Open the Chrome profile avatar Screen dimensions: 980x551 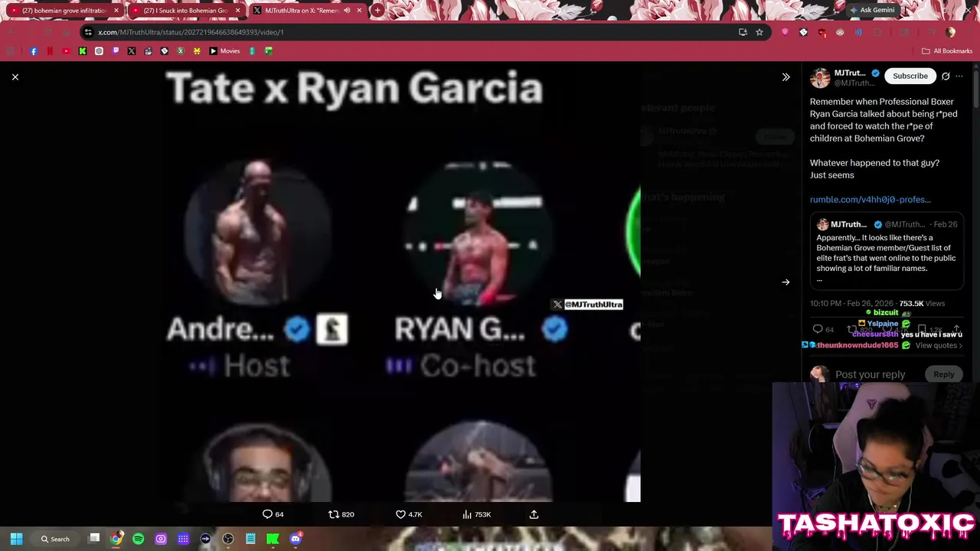(x=951, y=32)
